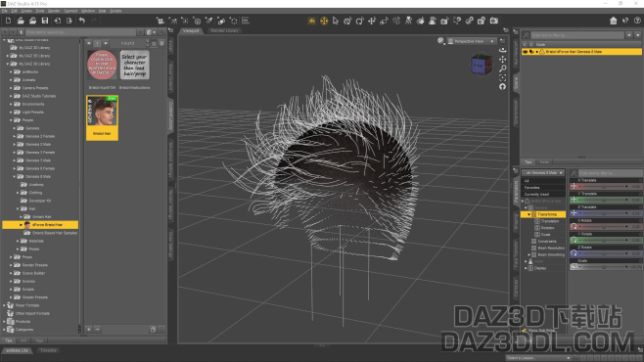Click the Y Rotate slider

click(x=604, y=240)
